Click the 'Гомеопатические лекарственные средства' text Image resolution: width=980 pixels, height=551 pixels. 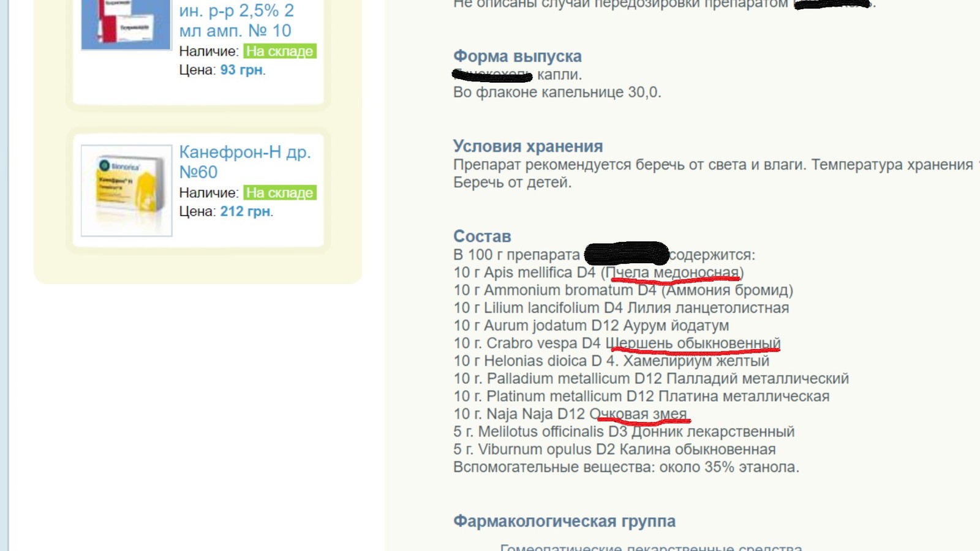tap(651, 547)
